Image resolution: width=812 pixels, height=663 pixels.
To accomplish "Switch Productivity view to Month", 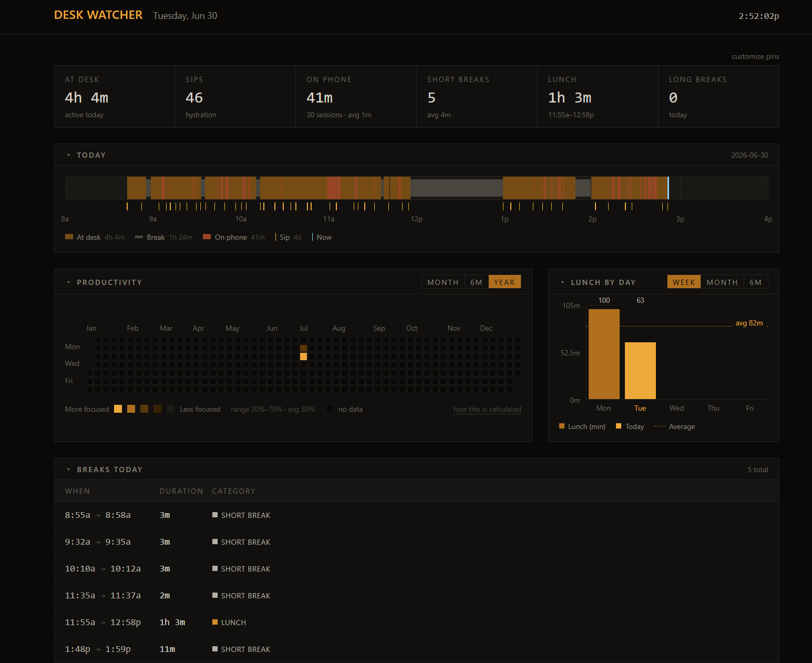I will pyautogui.click(x=443, y=282).
